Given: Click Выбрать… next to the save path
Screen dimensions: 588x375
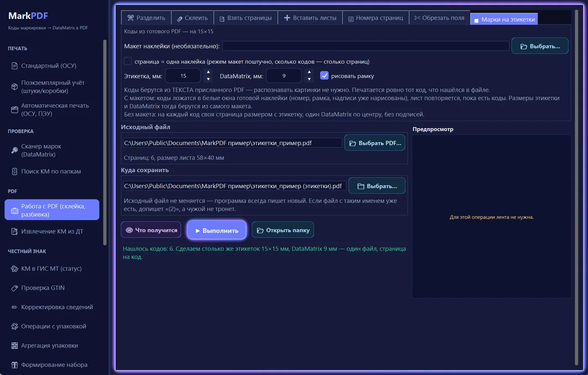Looking at the screenshot, I should [377, 186].
